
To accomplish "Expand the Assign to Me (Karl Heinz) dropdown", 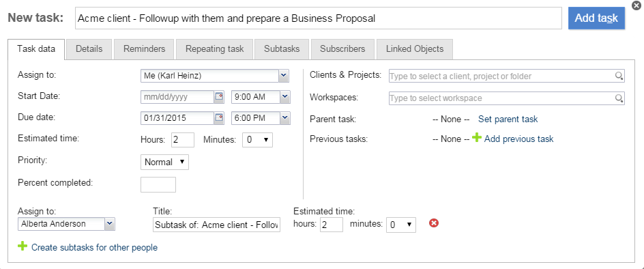I will click(284, 76).
